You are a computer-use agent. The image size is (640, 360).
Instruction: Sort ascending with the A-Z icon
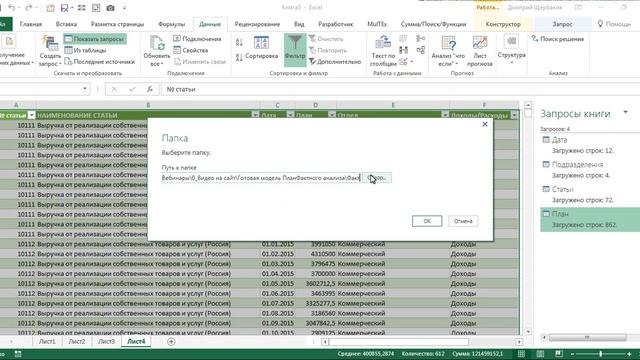tap(239, 42)
